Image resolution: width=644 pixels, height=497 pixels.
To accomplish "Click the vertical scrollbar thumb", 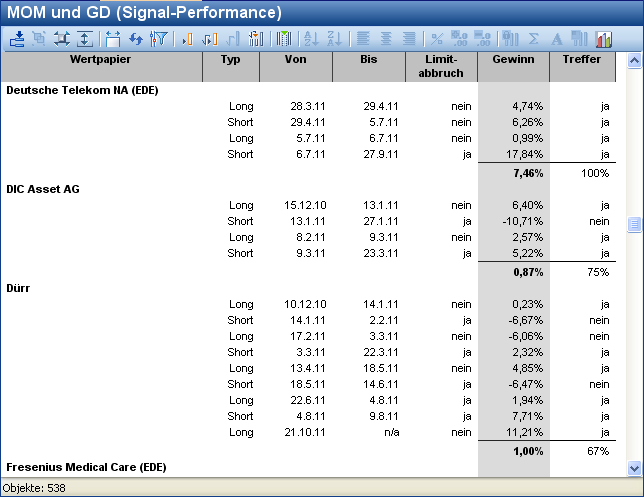I will tap(634, 225).
